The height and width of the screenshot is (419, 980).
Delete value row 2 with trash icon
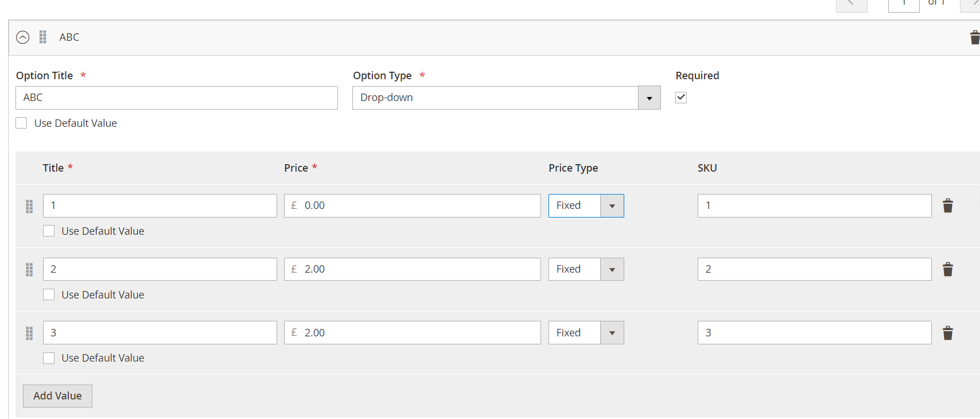[948, 269]
